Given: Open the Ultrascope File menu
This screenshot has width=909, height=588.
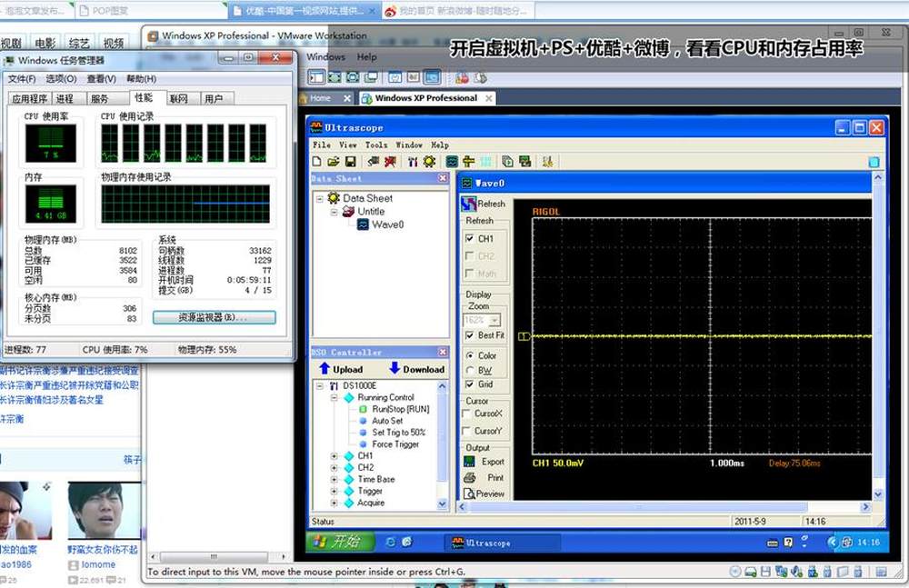Looking at the screenshot, I should point(322,145).
